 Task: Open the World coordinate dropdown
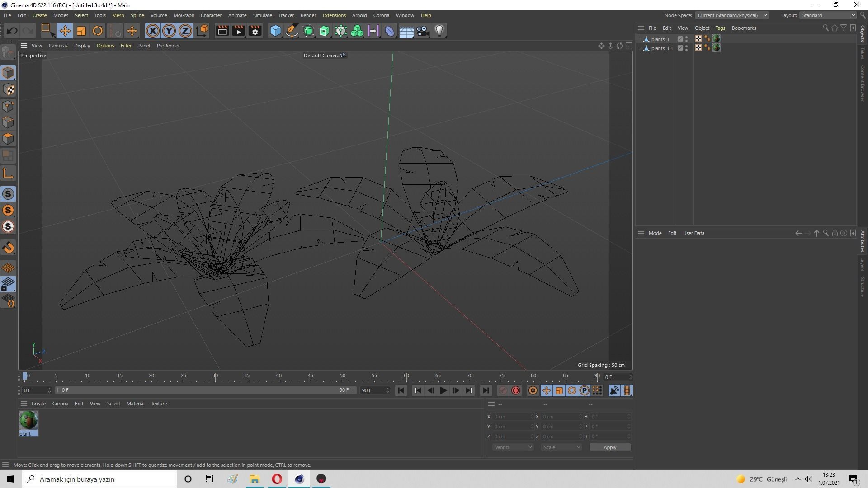[x=513, y=447]
